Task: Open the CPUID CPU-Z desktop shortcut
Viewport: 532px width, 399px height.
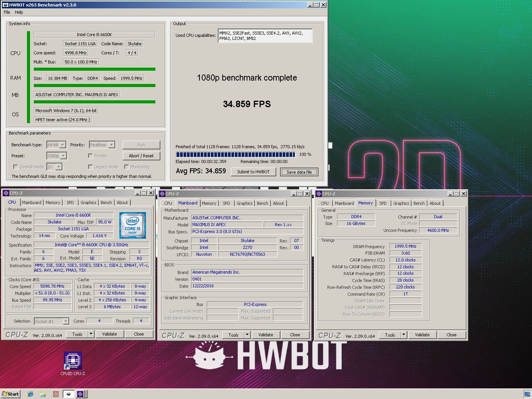Action: (x=73, y=364)
